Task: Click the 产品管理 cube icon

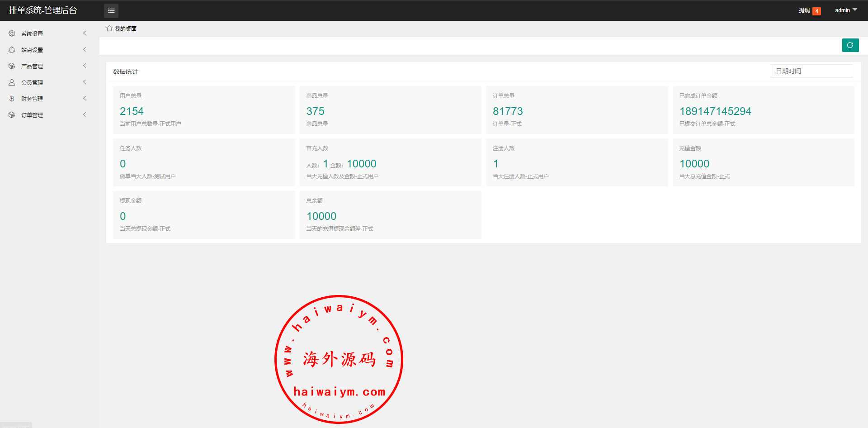Action: point(12,66)
